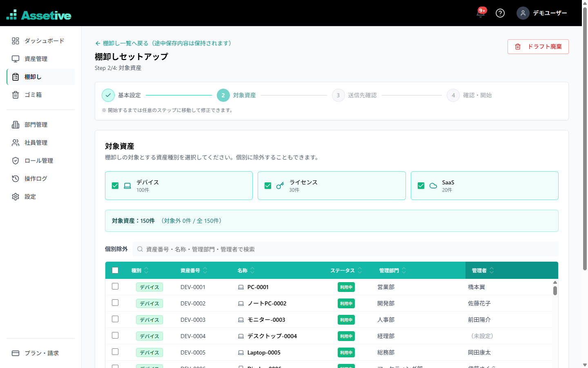Image resolution: width=588 pixels, height=368 pixels.
Task: Sort the table by 管理者 column
Action: pos(483,270)
